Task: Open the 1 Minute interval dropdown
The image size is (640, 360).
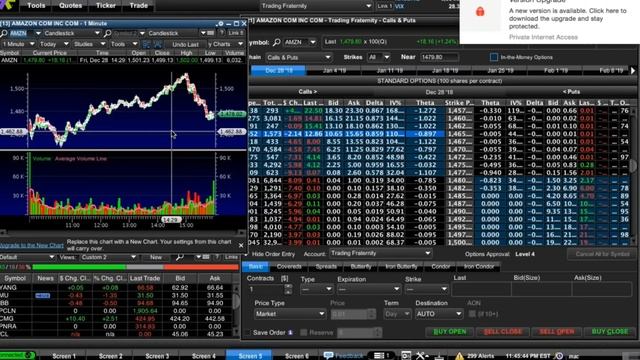Action: pyautogui.click(x=18, y=44)
